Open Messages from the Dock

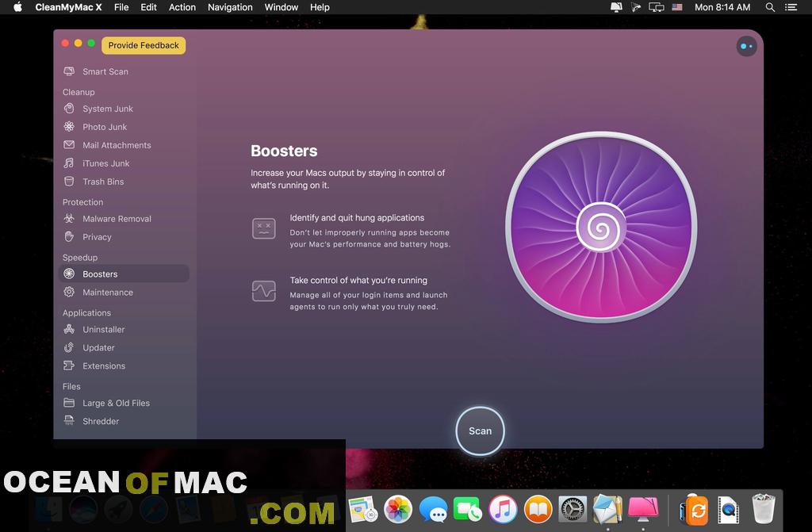[x=433, y=509]
